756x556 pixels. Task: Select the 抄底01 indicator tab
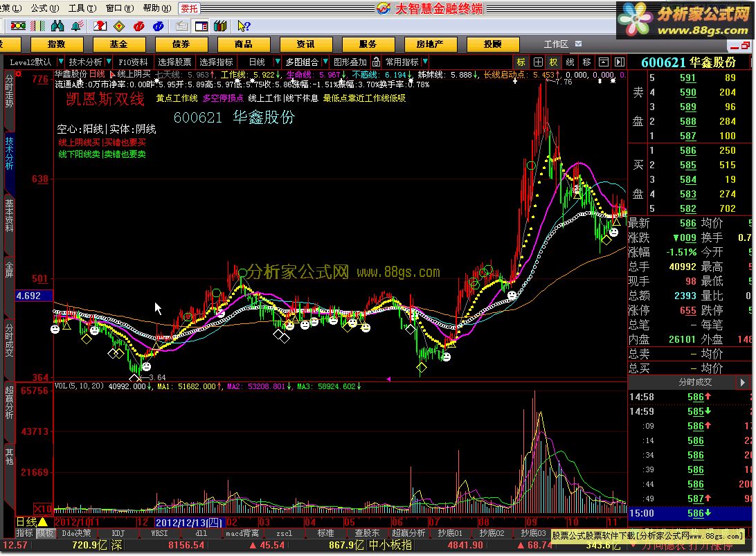coord(450,533)
